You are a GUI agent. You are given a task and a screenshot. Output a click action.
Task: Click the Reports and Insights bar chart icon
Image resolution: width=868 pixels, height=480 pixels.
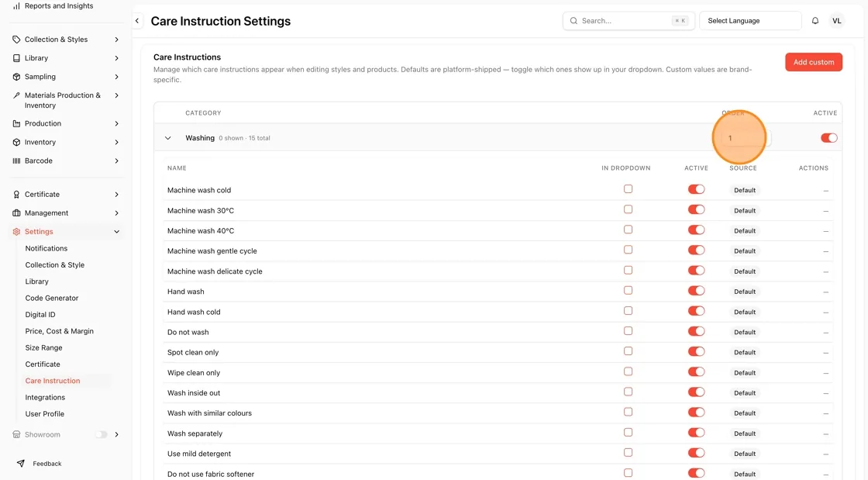tap(16, 6)
